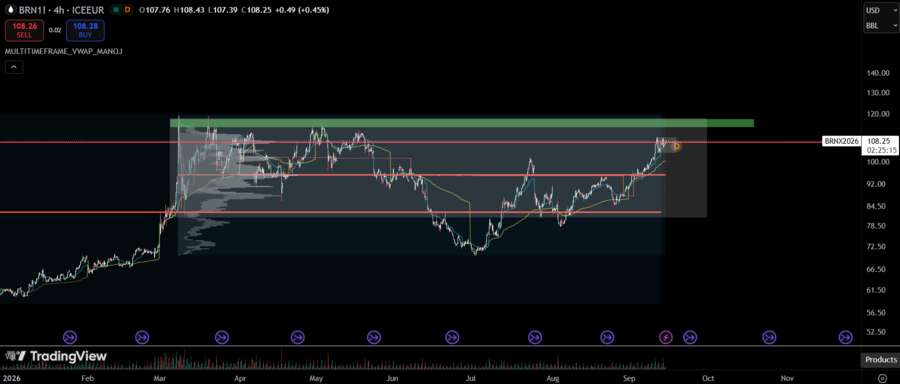Open the USD currency dropdown
The image size is (900, 384).
tap(882, 10)
